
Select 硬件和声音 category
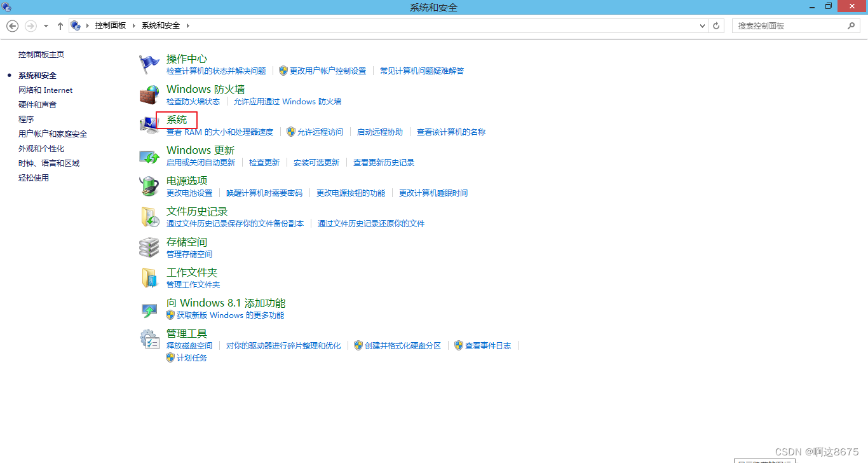coord(37,104)
